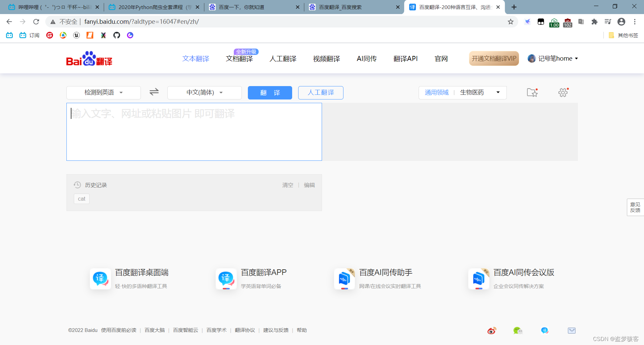Viewport: 644px width, 345px height.
Task: Focus the translation text input box
Action: tap(194, 132)
